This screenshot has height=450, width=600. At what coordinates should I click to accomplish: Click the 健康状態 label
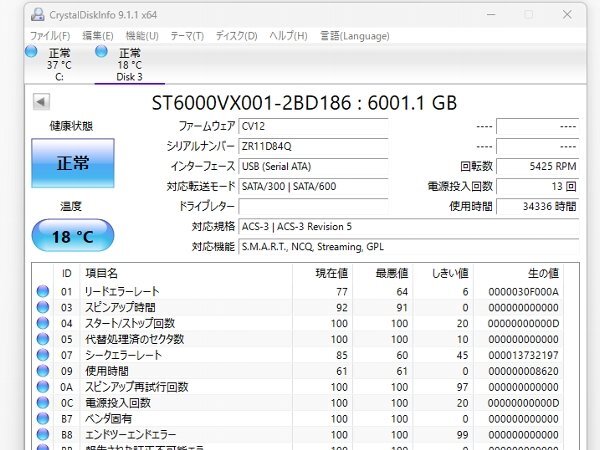pyautogui.click(x=71, y=126)
